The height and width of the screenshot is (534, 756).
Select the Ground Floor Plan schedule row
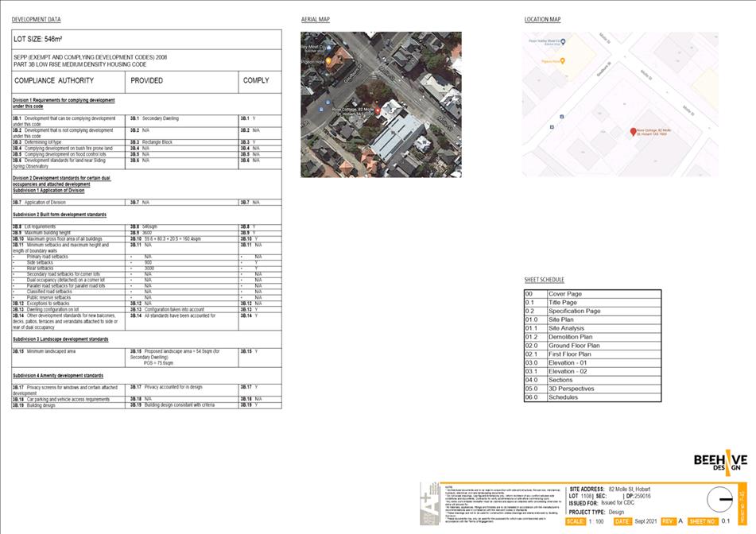pyautogui.click(x=592, y=346)
